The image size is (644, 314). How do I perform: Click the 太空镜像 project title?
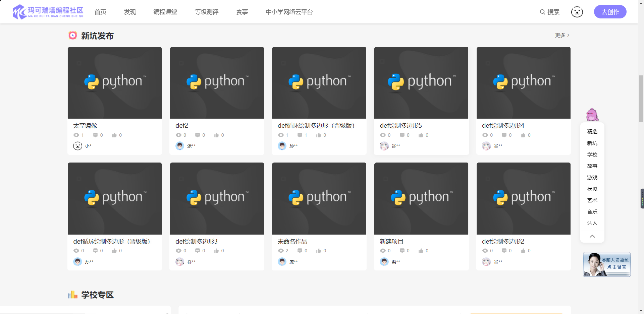(x=85, y=126)
